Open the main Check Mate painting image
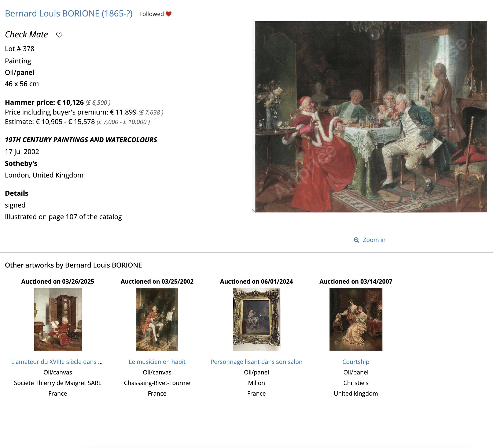 click(371, 117)
